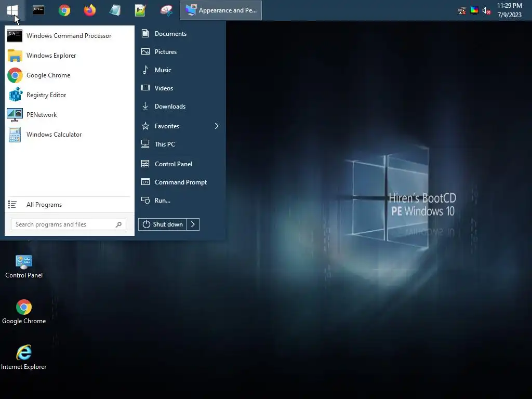
Task: Launch Windows Calculator
Action: 69,135
